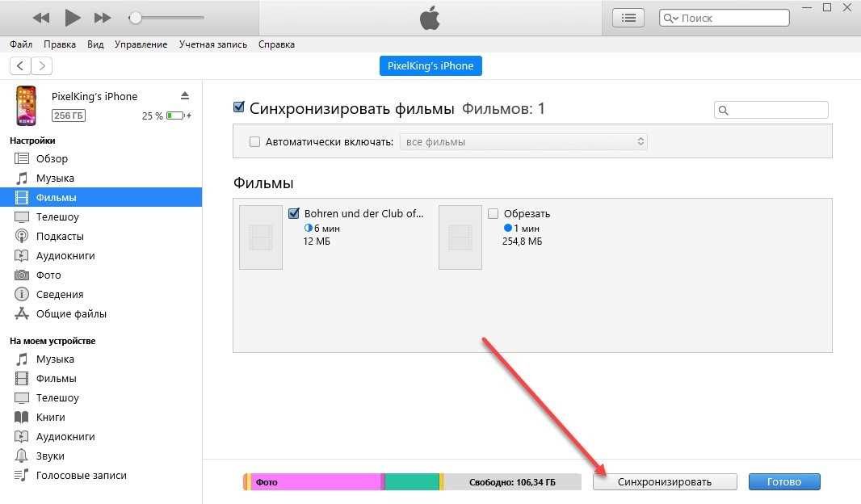Uncheck Синхронизировать фильмы checkbox
This screenshot has height=504, width=861.
pos(238,107)
